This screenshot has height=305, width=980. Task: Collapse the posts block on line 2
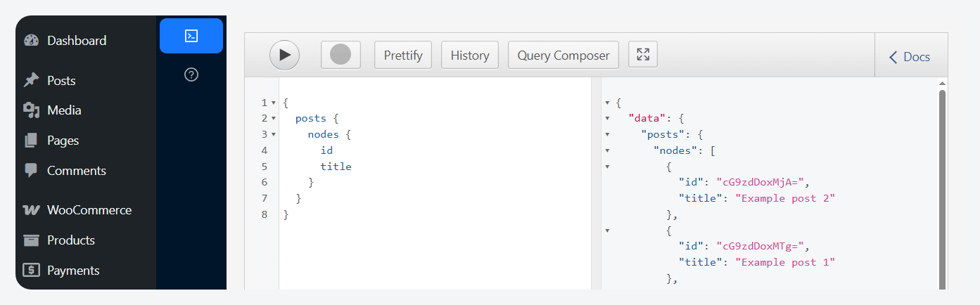pos(273,118)
